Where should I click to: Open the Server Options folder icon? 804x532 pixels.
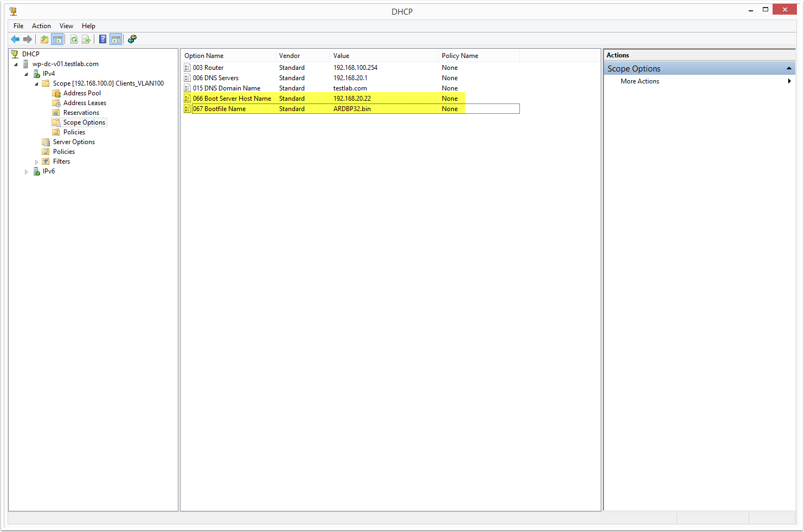(x=46, y=142)
